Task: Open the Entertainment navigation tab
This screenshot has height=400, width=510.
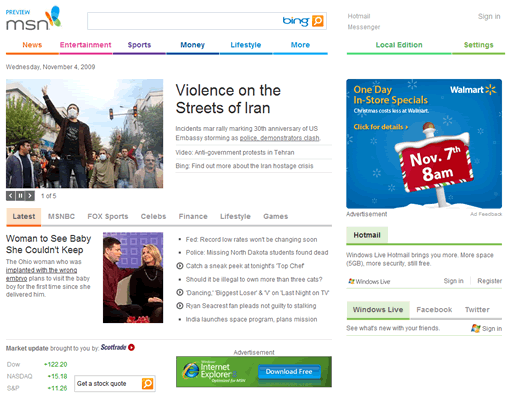Action: coord(85,45)
